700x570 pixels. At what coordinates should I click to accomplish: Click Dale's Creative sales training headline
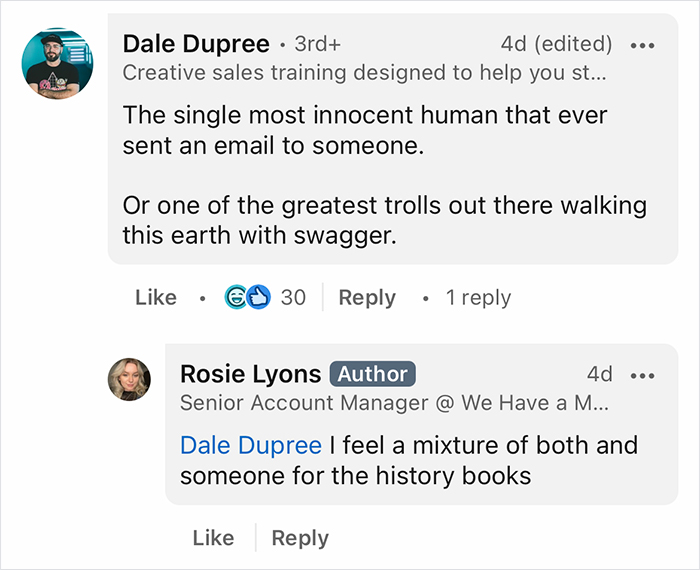pos(364,73)
